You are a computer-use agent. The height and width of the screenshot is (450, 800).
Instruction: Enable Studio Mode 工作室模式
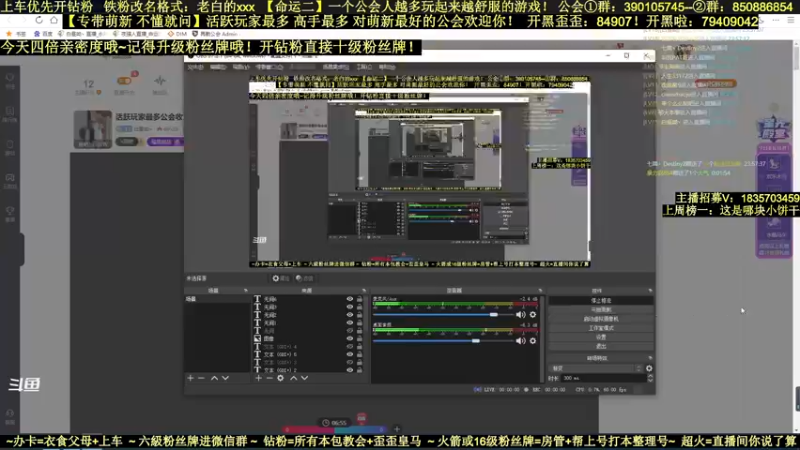click(x=601, y=328)
